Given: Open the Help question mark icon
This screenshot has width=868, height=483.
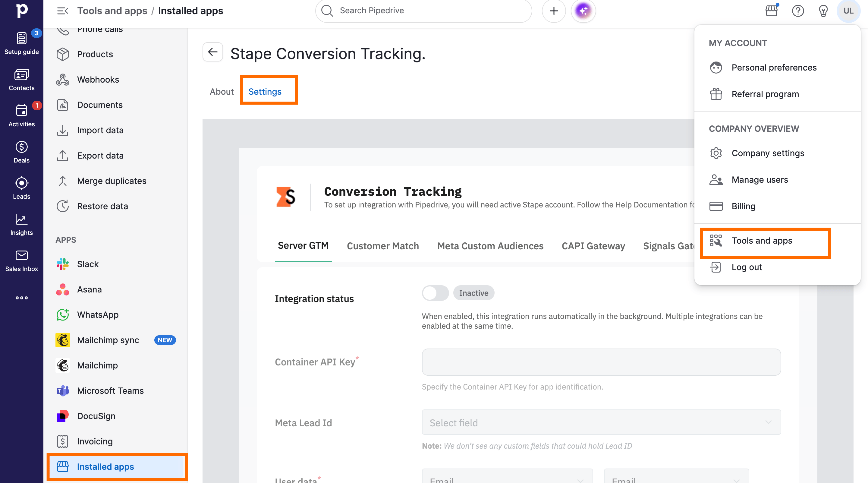Looking at the screenshot, I should click(x=797, y=11).
